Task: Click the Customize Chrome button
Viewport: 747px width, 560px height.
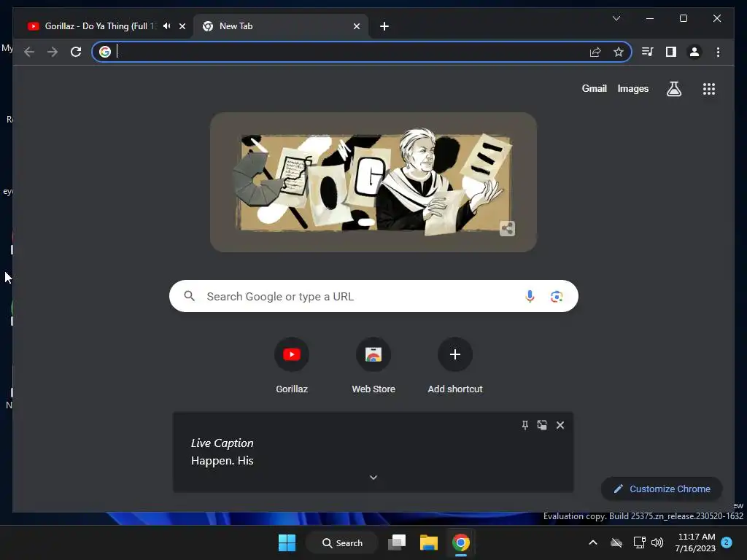Action: 662,489
